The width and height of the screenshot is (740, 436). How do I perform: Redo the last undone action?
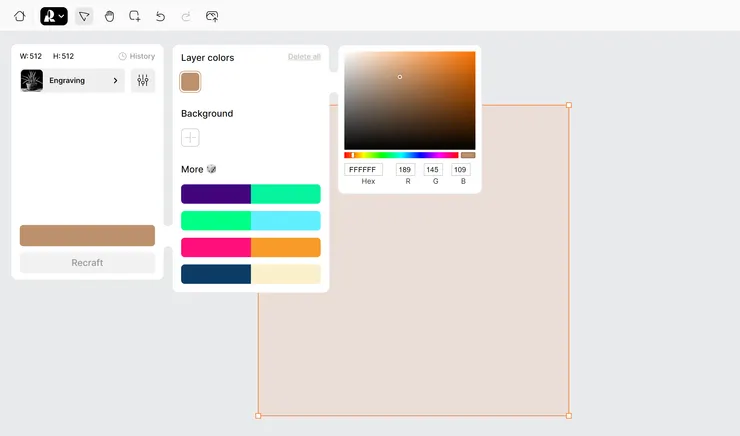coord(186,17)
